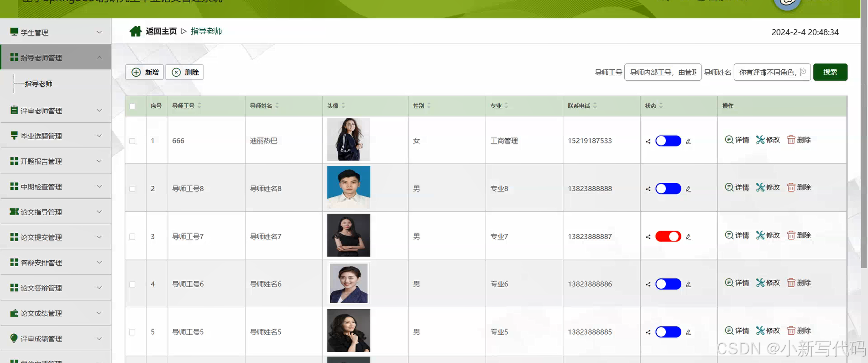Screen dimensions: 868x363
Task: Sort by 状态 column arrows
Action: (661, 105)
